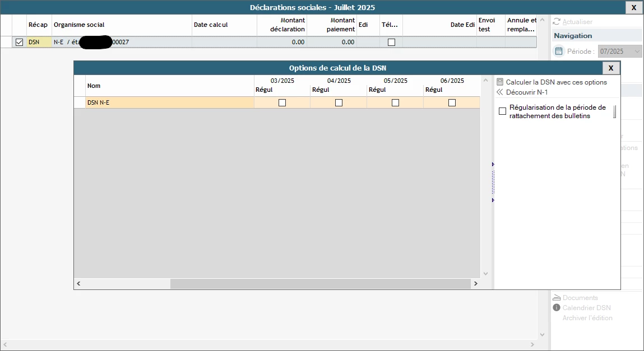Image resolution: width=644 pixels, height=351 pixels.
Task: Click Découvrir N-1 link
Action: pyautogui.click(x=526, y=92)
